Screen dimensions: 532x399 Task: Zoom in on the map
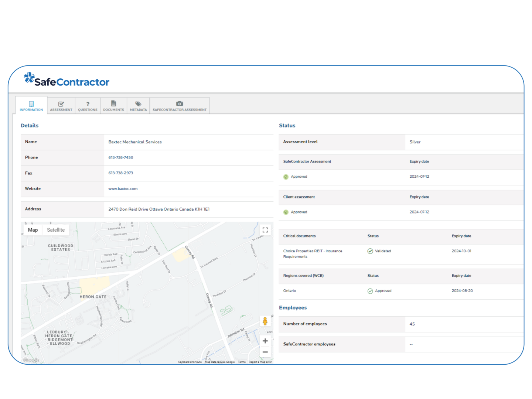pyautogui.click(x=265, y=341)
